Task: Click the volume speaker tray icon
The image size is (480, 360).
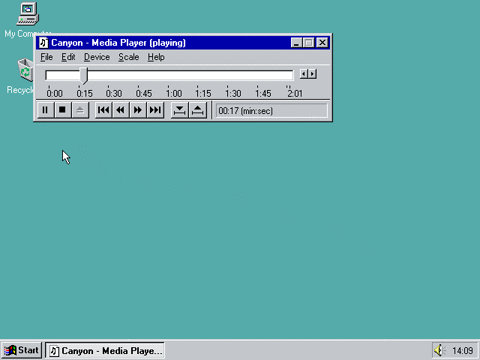Action: point(439,350)
